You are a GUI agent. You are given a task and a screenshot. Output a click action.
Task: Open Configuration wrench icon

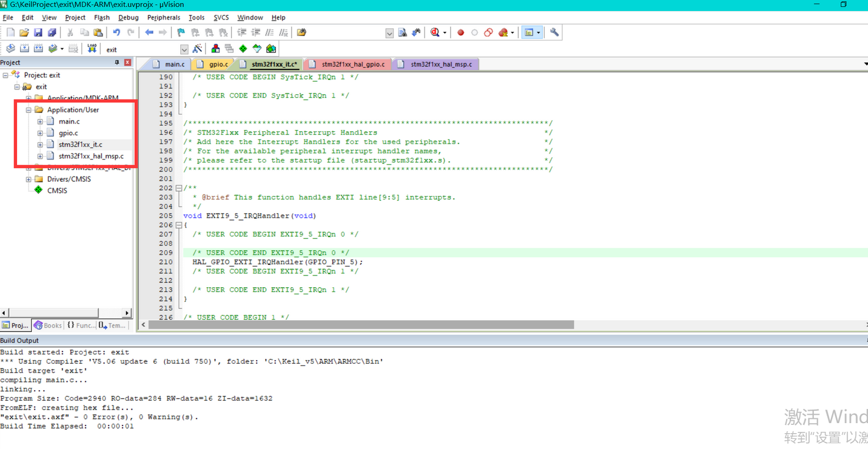[x=554, y=33]
